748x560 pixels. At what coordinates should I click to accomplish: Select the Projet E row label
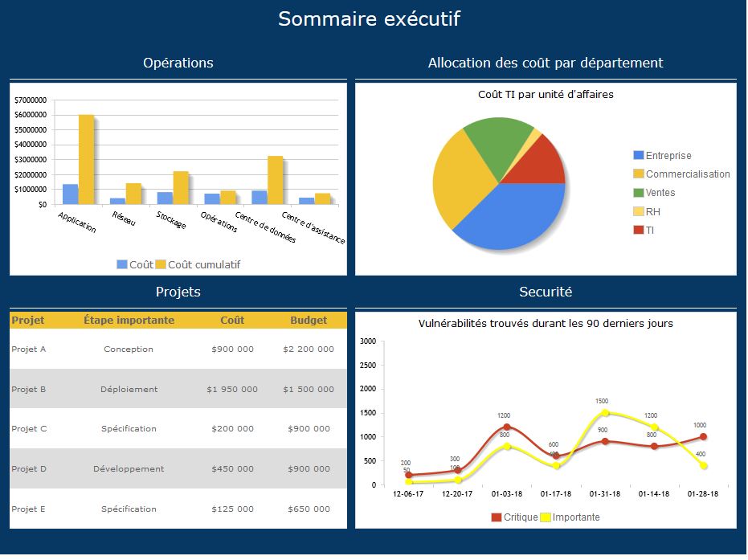[x=29, y=509]
